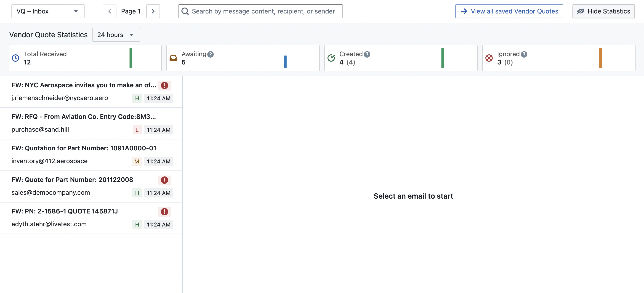
Task: Change the 24 hours time range dropdown
Action: click(116, 35)
